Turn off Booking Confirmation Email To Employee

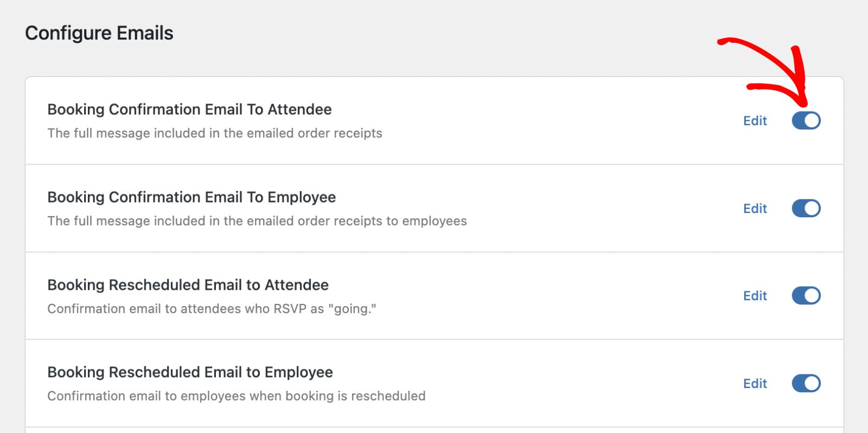coord(806,208)
